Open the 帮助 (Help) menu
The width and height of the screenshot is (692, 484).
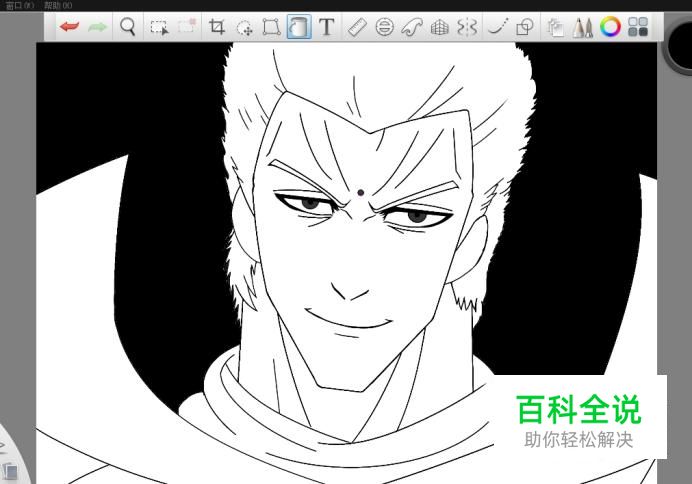[x=58, y=5]
